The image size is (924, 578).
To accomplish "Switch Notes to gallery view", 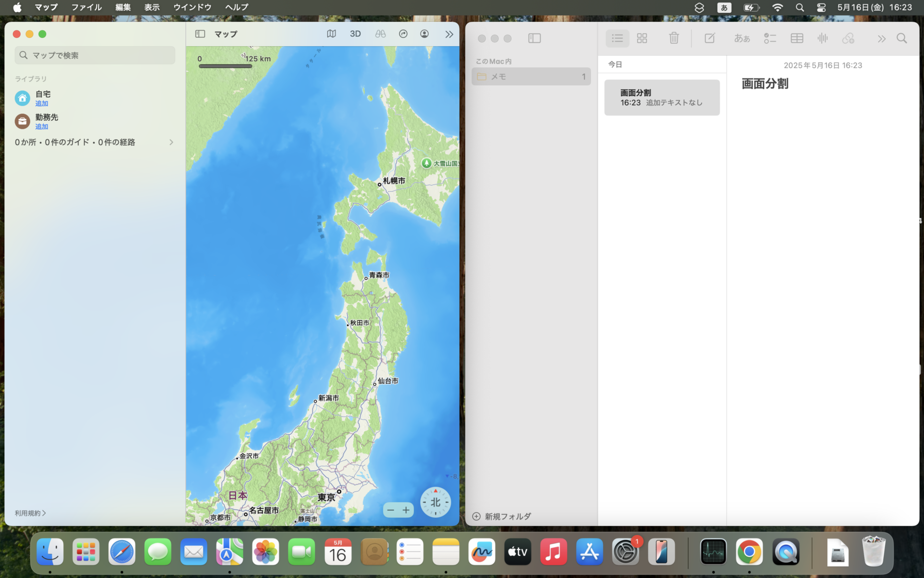I will coord(642,38).
